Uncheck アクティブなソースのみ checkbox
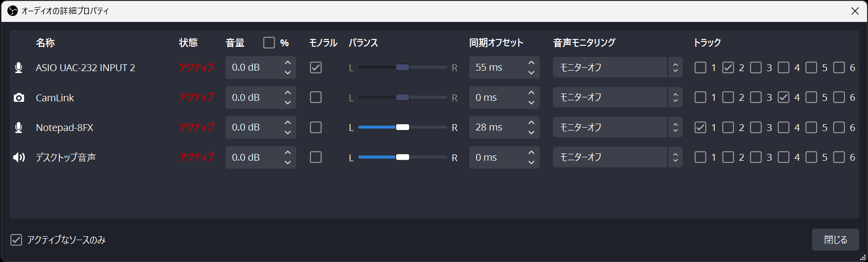 pos(16,240)
